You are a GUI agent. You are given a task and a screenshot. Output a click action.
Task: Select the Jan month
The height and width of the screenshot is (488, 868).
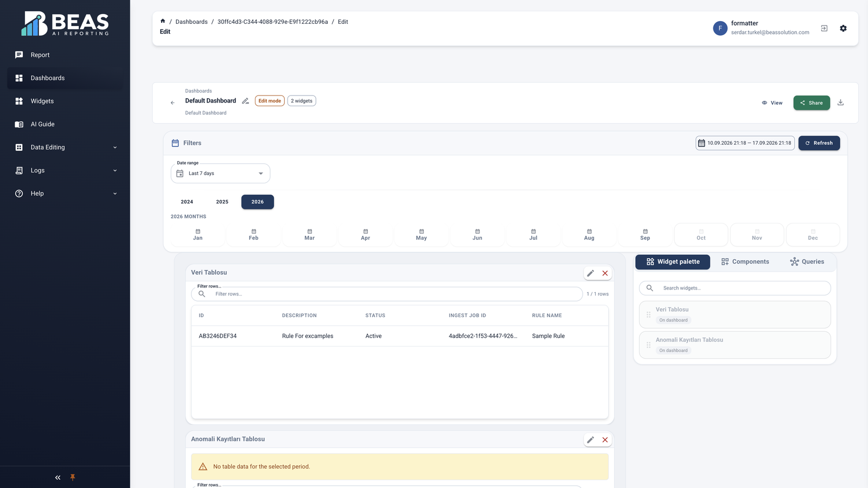(x=198, y=235)
